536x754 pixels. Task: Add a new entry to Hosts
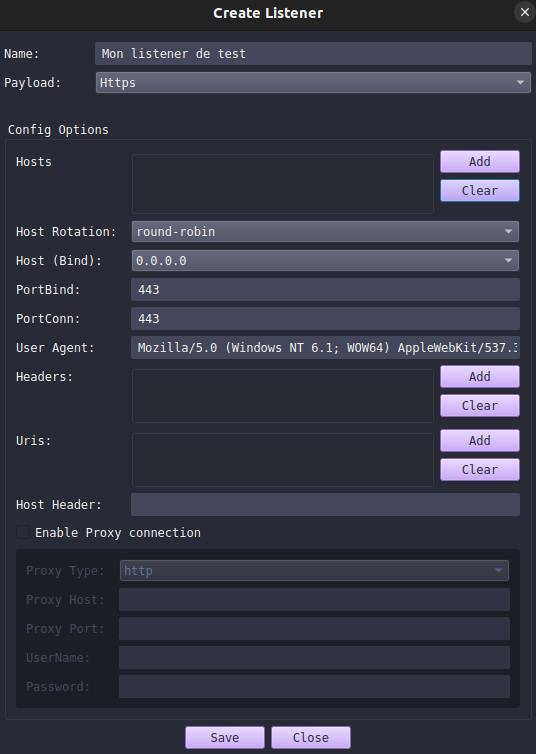coord(480,162)
